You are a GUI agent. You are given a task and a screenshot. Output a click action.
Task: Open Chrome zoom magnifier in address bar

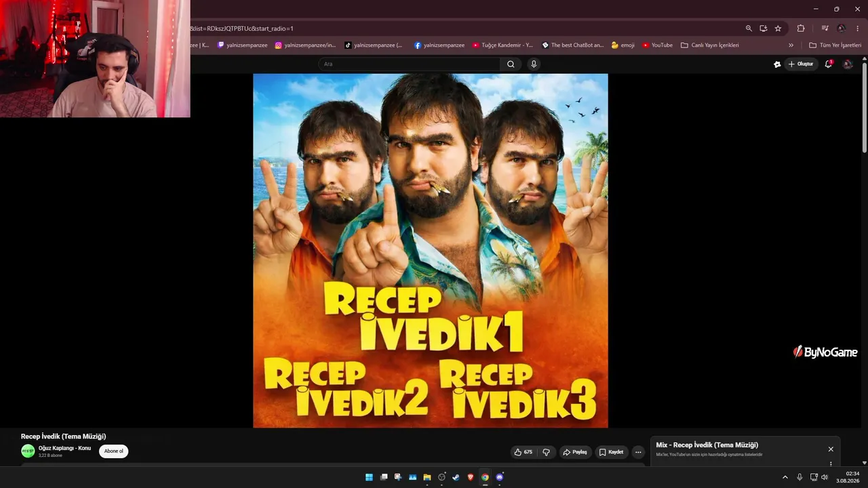point(749,28)
